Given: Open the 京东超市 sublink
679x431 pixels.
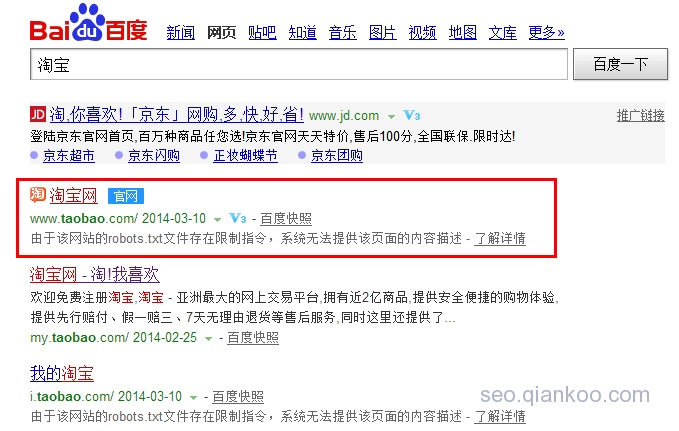Looking at the screenshot, I should tap(69, 156).
